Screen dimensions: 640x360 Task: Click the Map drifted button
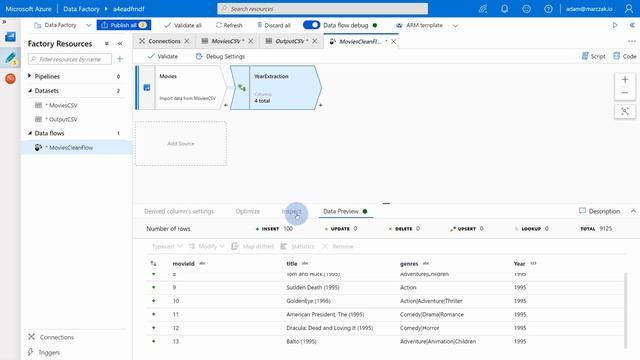coord(252,246)
